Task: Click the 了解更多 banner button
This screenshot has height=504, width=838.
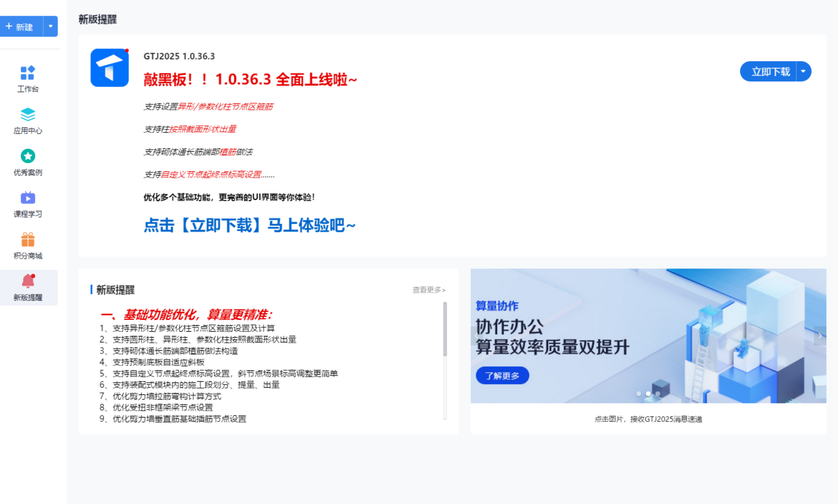Action: pos(502,375)
